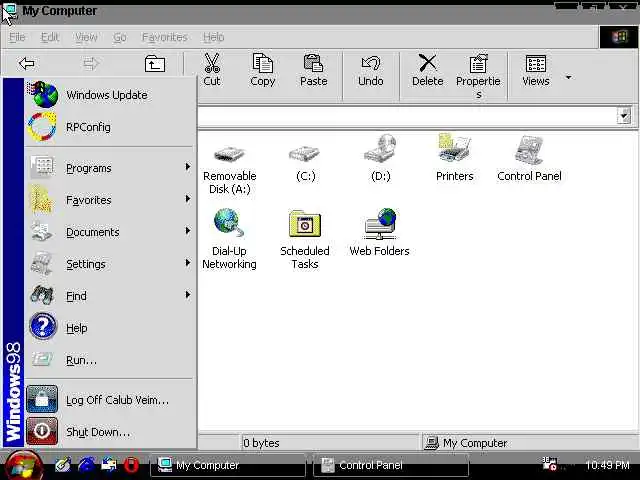Click the Undo toolbar icon
This screenshot has height=480, width=640.
click(x=371, y=70)
